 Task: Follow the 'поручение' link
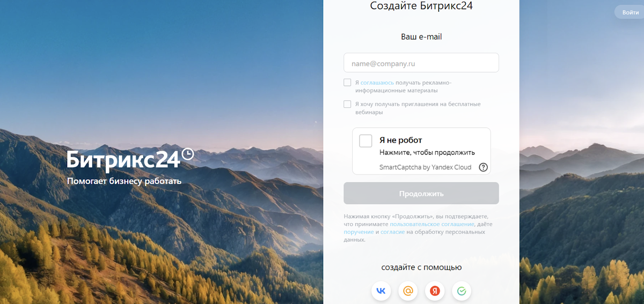click(x=359, y=232)
